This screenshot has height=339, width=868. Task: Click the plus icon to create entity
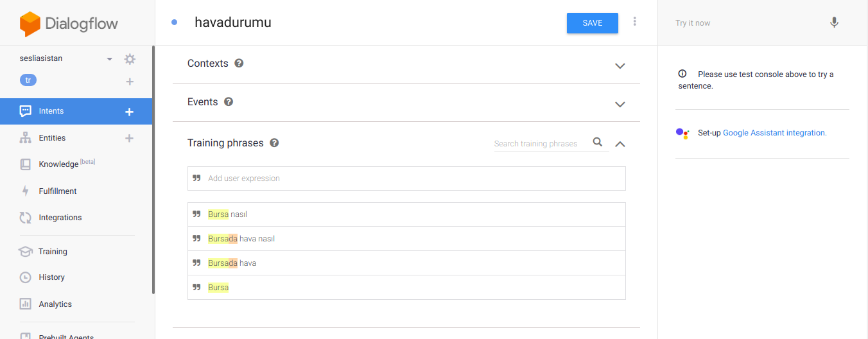(129, 138)
